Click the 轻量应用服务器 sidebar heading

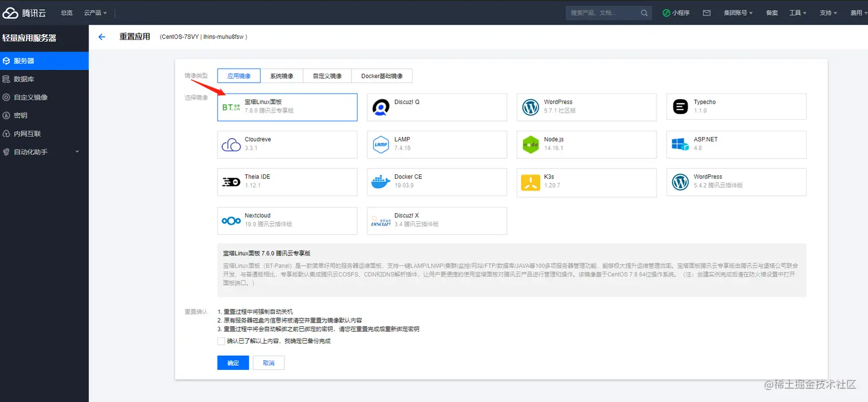click(29, 38)
